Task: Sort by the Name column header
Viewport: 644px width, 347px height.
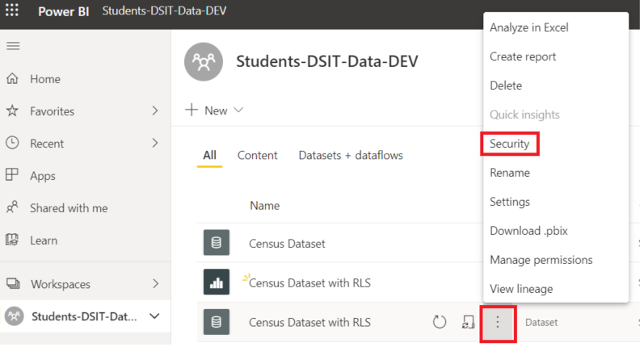Action: click(265, 206)
